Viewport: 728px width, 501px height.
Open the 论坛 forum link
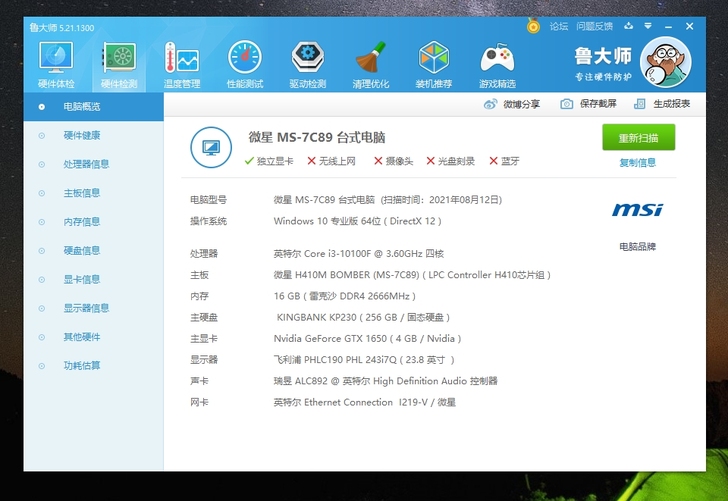coord(559,26)
